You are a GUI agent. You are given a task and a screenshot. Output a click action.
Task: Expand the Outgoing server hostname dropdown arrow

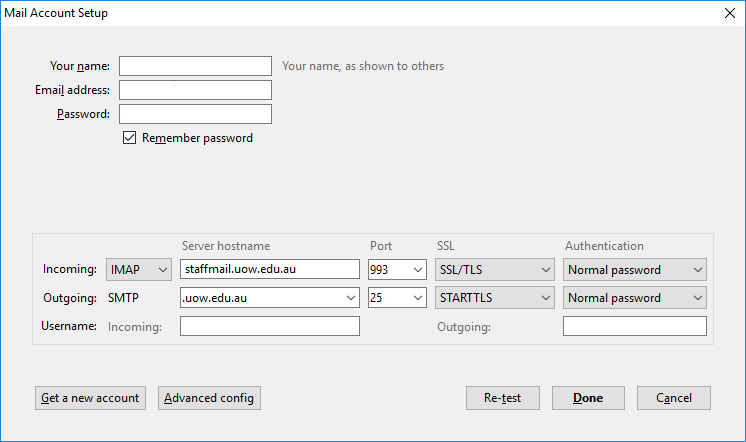(351, 298)
